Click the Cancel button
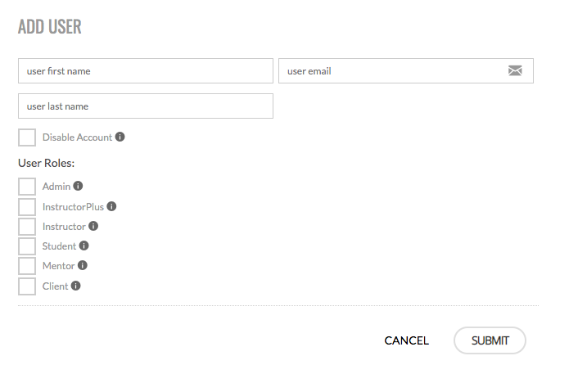The width and height of the screenshot is (587, 392). pos(406,340)
